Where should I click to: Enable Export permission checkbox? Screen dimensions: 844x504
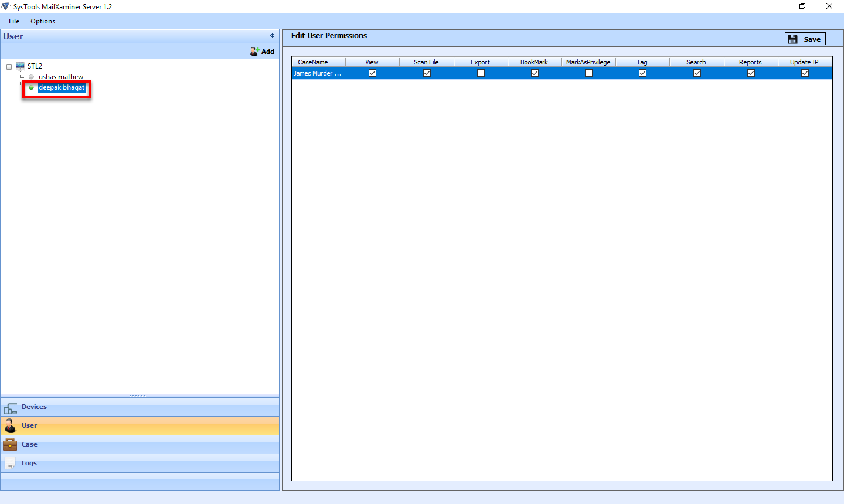tap(481, 73)
